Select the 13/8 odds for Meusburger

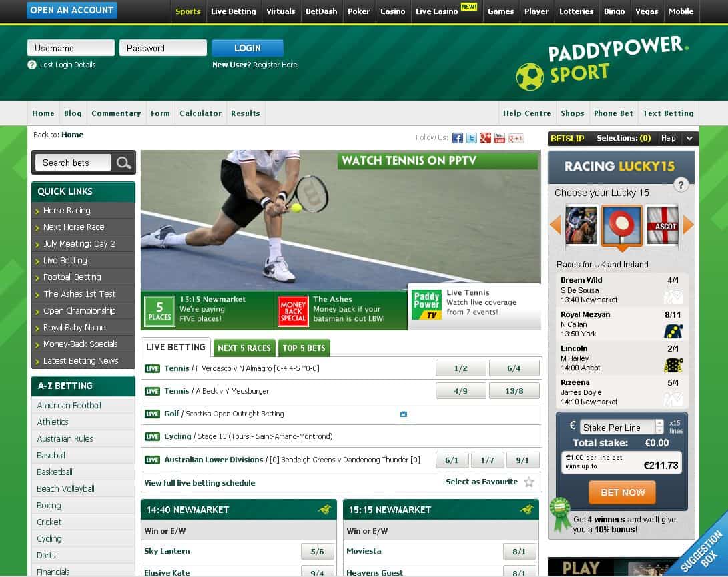point(514,391)
